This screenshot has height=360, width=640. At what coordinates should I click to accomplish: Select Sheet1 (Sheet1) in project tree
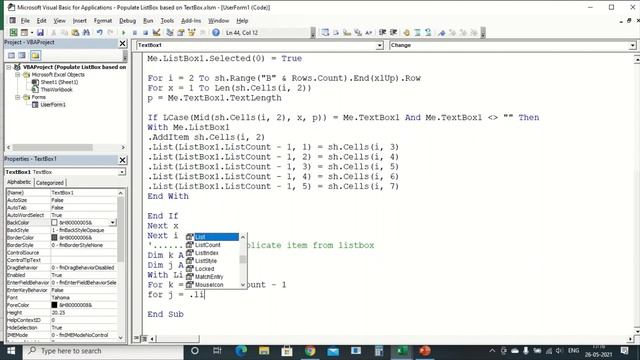point(59,82)
